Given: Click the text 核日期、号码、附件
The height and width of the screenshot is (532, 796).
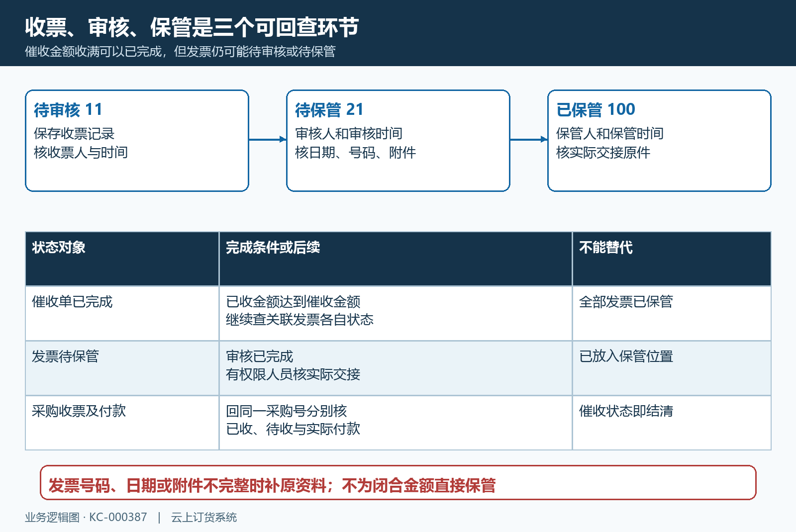Looking at the screenshot, I should 355,153.
